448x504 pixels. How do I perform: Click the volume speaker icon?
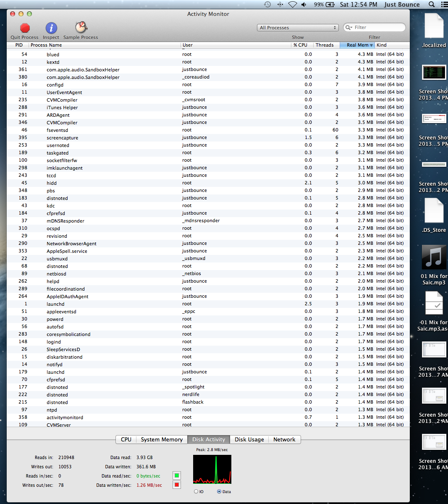pyautogui.click(x=304, y=4)
